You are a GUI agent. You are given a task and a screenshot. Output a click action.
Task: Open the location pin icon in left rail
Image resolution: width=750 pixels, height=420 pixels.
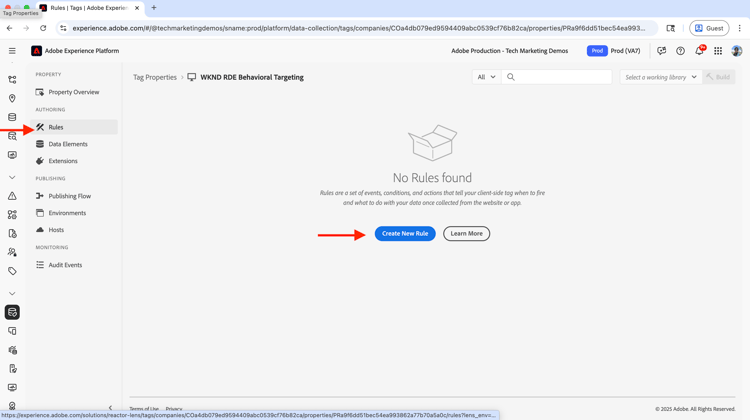[12, 99]
